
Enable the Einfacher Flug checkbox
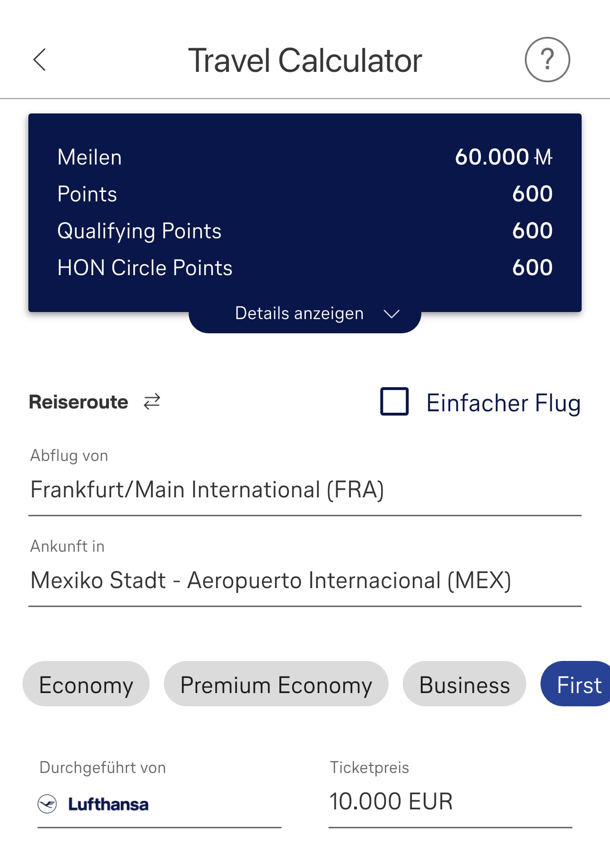[x=394, y=402]
